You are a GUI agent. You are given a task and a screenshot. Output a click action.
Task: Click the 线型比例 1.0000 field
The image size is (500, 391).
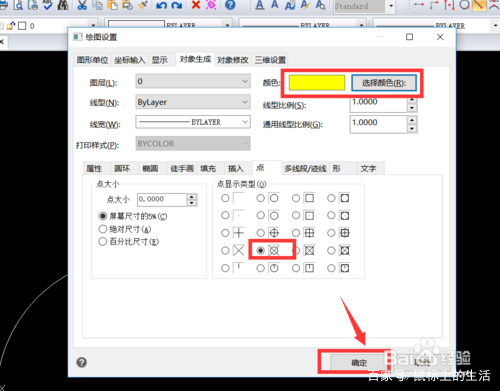tap(378, 104)
